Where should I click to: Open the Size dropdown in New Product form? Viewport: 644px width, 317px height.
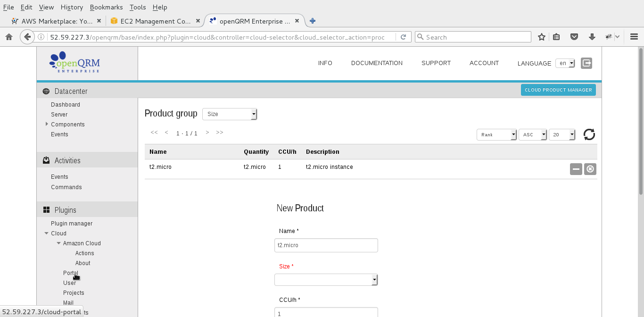(x=326, y=280)
